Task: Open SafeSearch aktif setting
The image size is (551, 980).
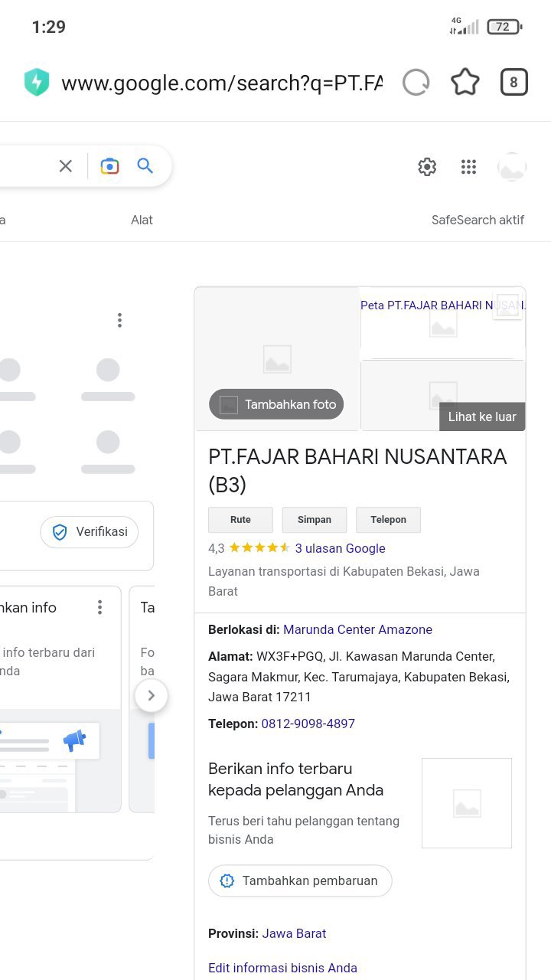Action: [478, 220]
